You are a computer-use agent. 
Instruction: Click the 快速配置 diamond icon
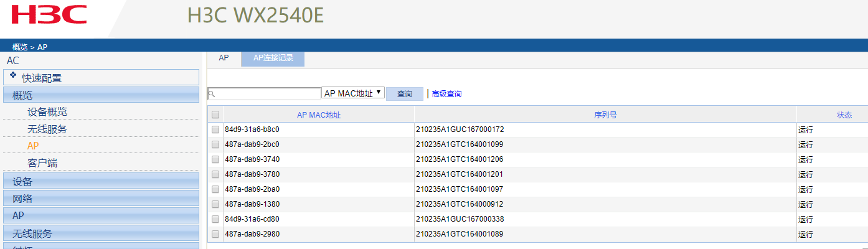13,75
